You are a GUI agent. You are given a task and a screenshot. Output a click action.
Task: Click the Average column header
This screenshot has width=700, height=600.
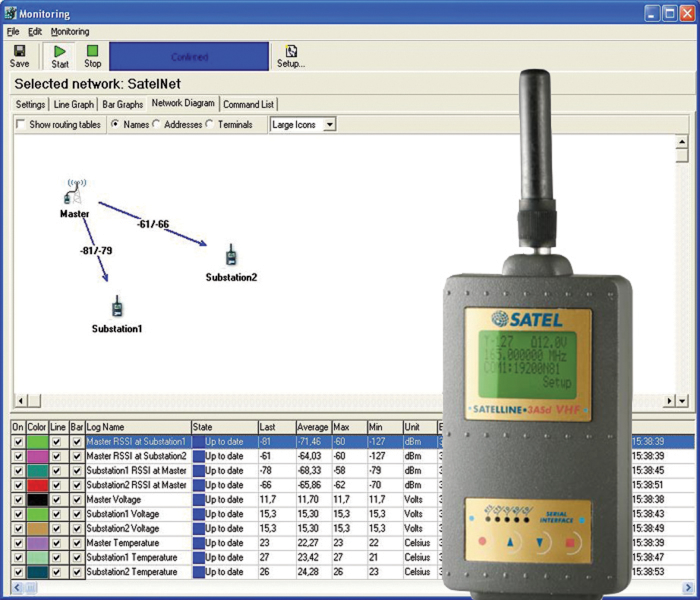[313, 427]
